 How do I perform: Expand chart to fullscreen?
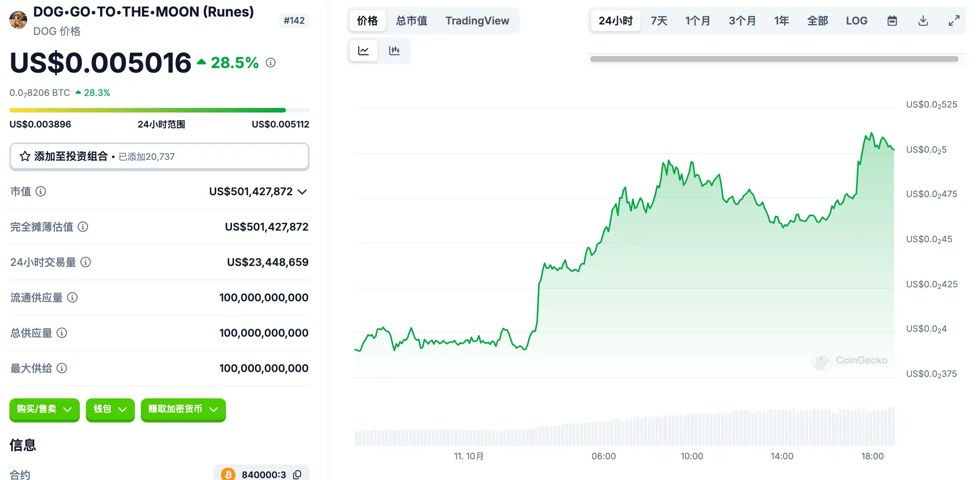[954, 21]
